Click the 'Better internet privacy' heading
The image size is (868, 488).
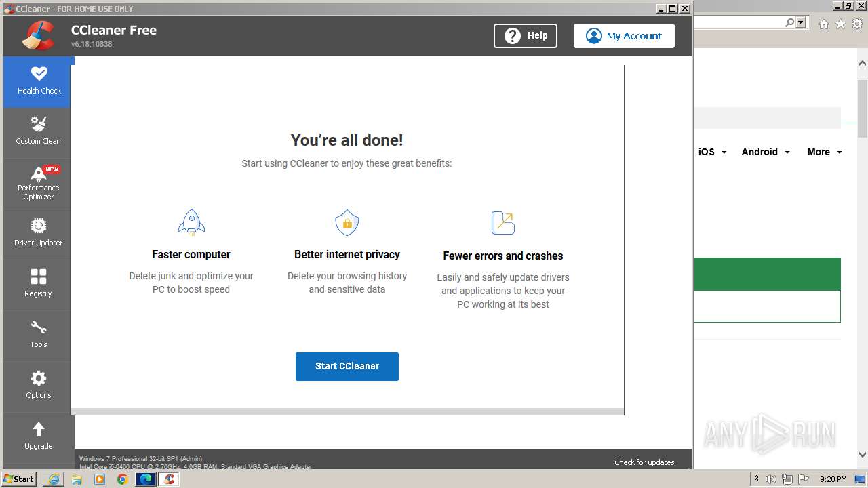coord(347,255)
